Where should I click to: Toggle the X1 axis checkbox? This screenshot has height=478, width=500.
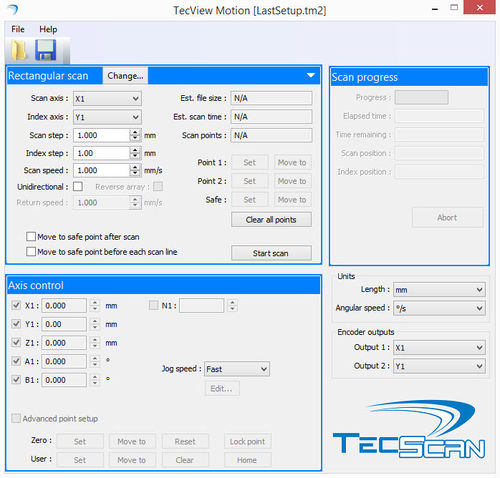(x=16, y=305)
